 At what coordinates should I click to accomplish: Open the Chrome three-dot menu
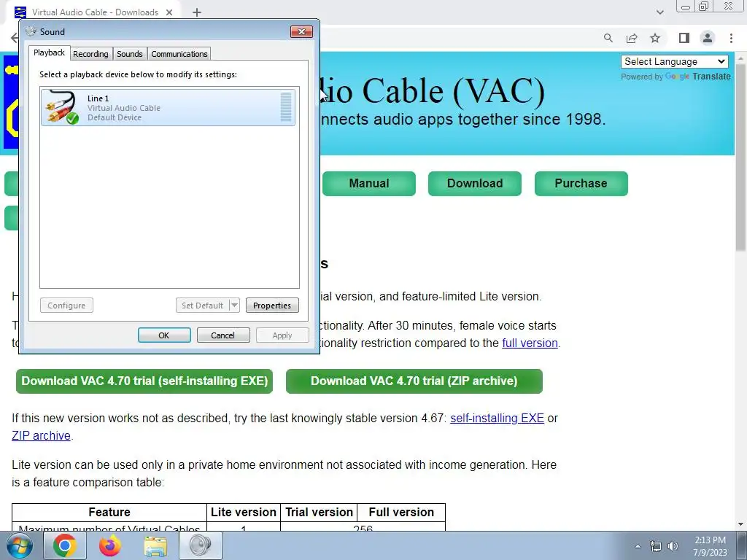(731, 38)
